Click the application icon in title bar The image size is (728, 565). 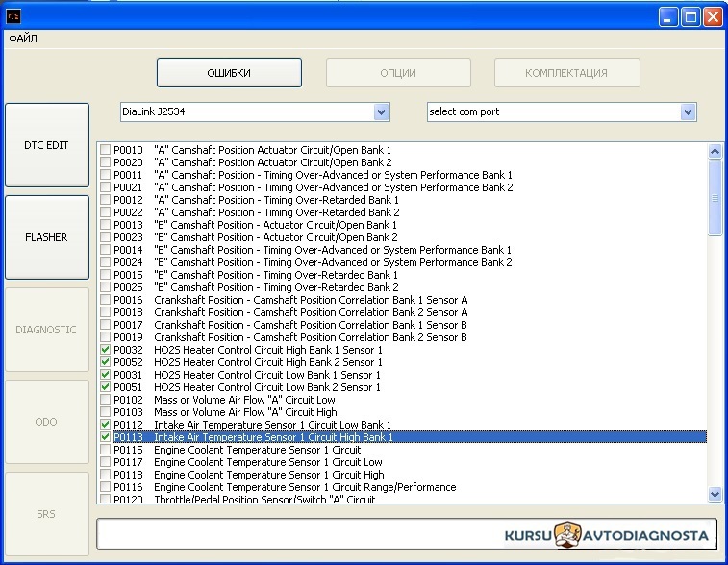13,16
